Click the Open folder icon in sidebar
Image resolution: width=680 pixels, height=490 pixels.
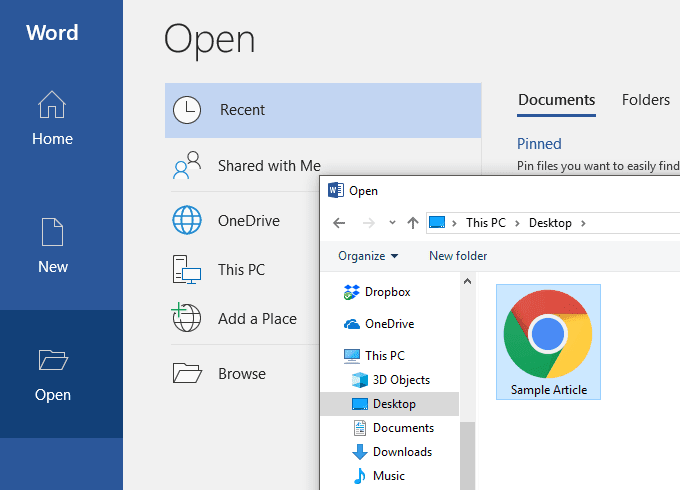point(52,360)
